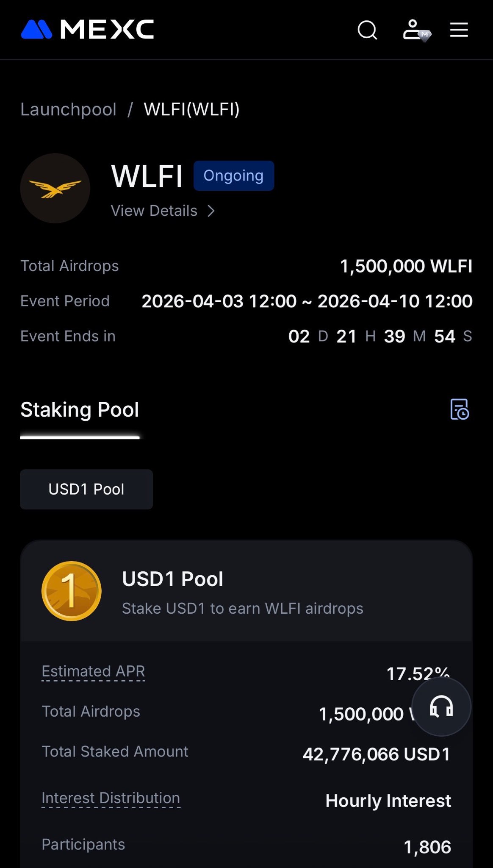Click the WLFI(WLFI) breadcrumb item

191,110
